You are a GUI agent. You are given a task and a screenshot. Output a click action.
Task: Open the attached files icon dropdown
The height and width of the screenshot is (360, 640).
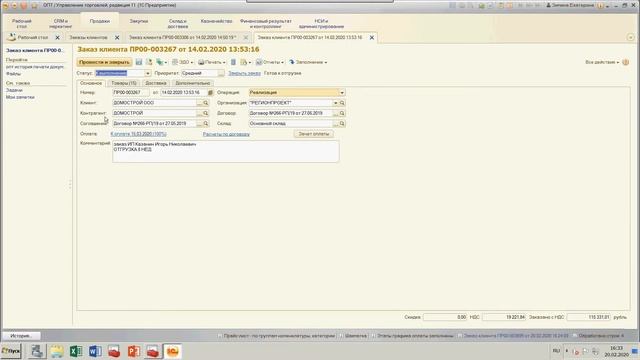pyautogui.click(x=246, y=62)
